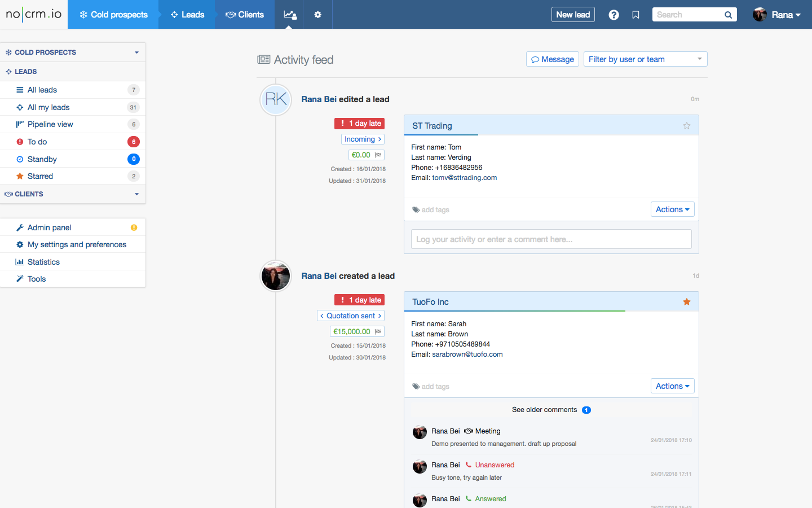Open the settings gear in top bar

317,15
